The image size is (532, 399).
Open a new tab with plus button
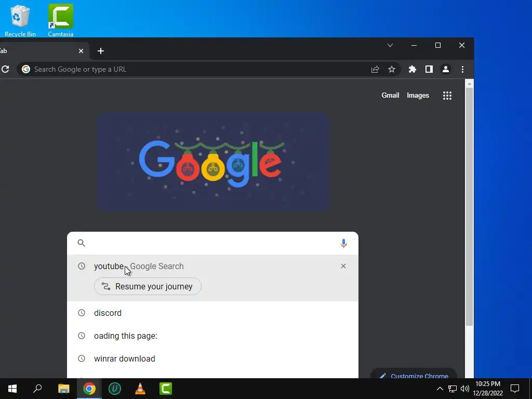tap(100, 51)
